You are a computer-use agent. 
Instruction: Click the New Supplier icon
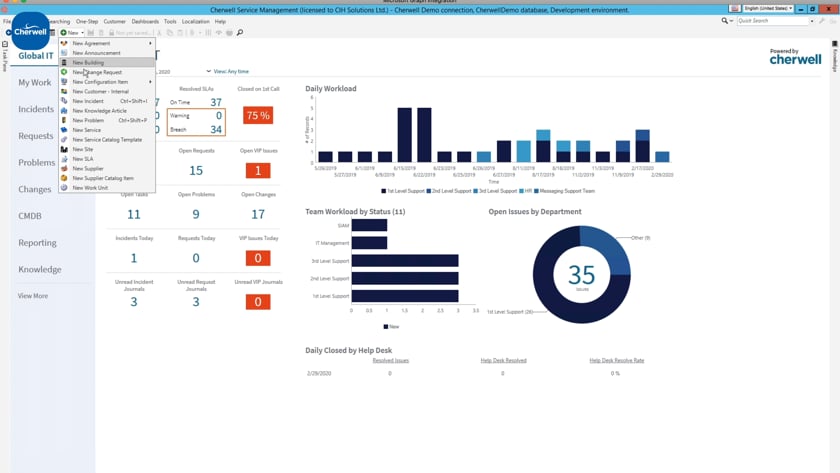tap(64, 169)
